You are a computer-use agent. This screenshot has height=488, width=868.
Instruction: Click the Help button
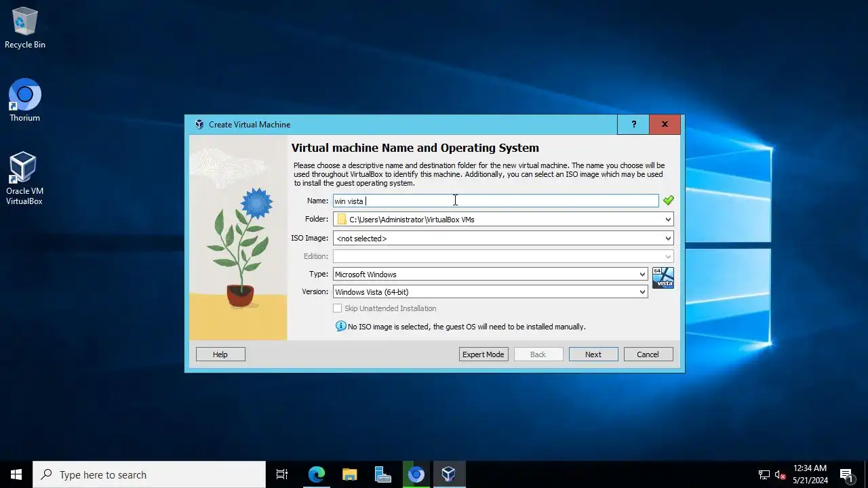(220, 354)
